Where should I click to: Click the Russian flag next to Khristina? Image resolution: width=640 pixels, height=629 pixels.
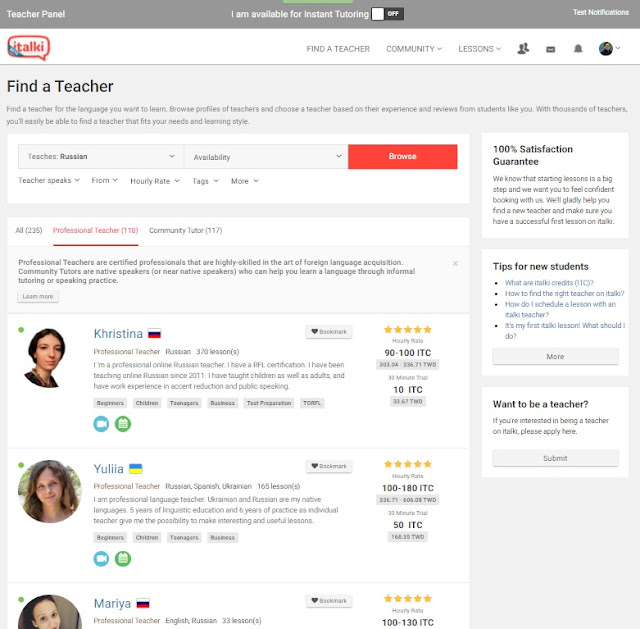tap(154, 333)
